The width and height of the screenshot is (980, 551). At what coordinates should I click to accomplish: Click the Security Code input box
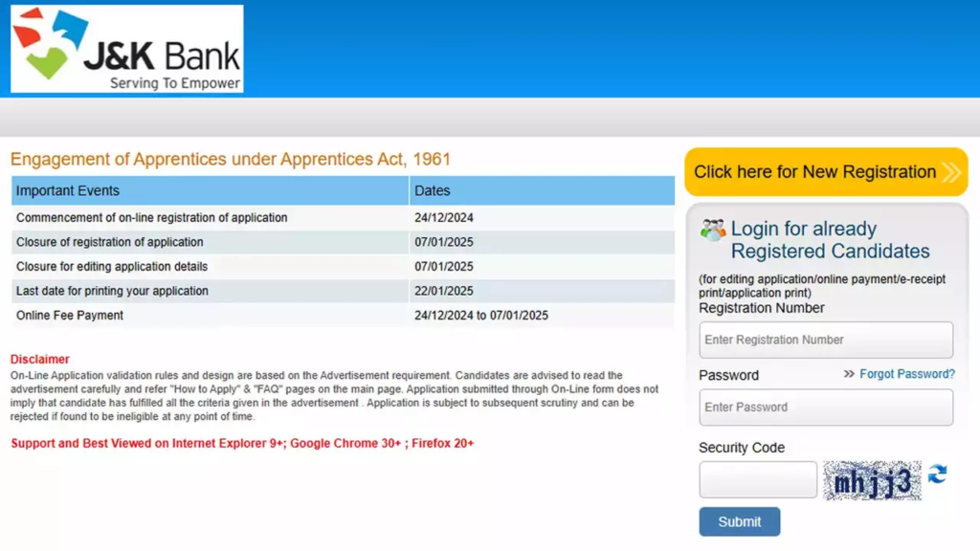tap(758, 480)
